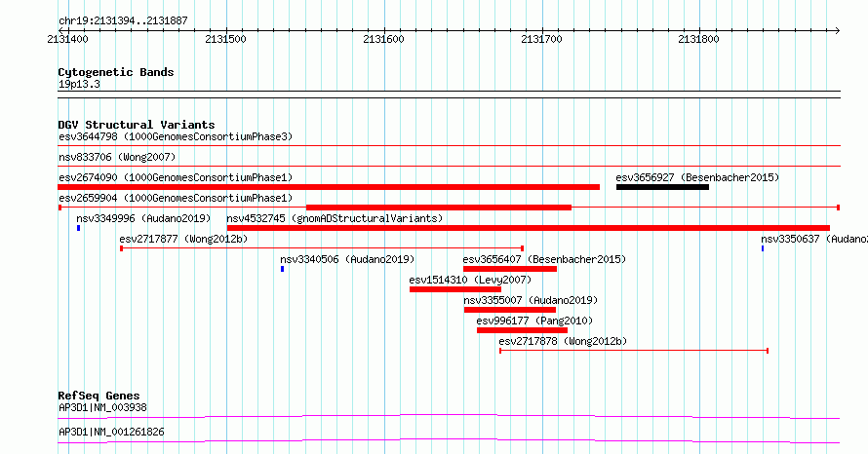Open the AP3D1|NM_001261826 gene label
Viewport: 868px width, 454px height.
coord(112,432)
